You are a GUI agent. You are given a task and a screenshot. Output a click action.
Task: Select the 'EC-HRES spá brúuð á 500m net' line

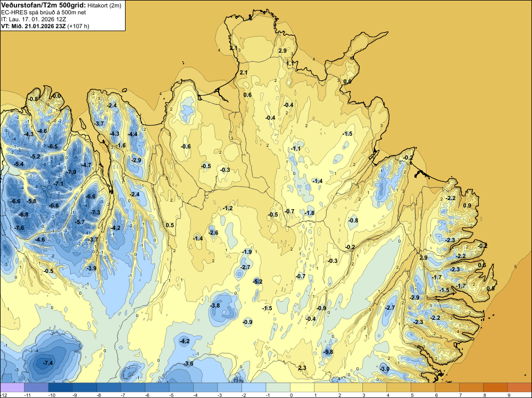point(44,12)
